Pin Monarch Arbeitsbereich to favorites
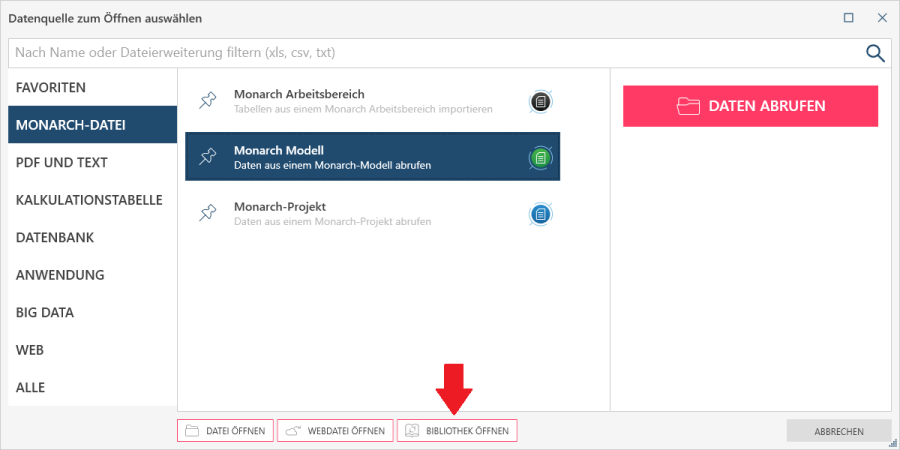This screenshot has height=450, width=900. 207,101
